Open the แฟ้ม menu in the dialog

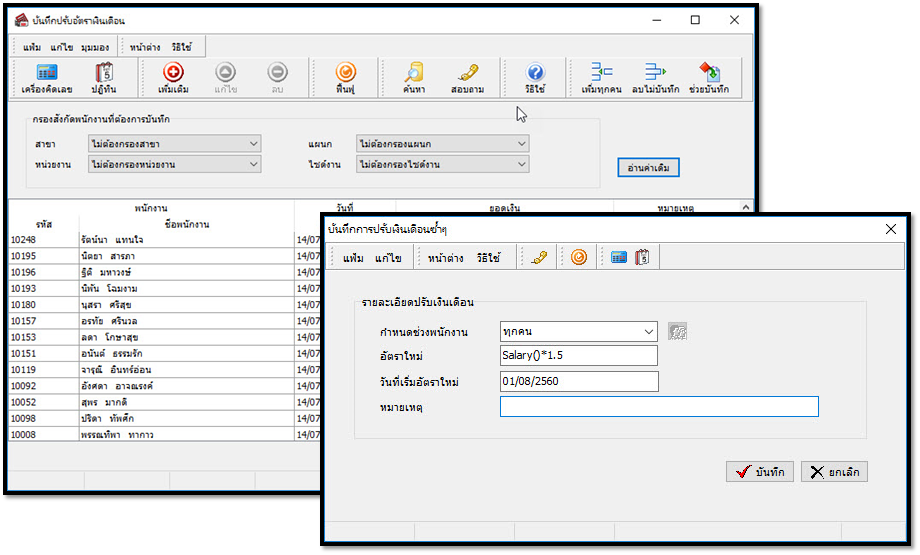pos(353,258)
